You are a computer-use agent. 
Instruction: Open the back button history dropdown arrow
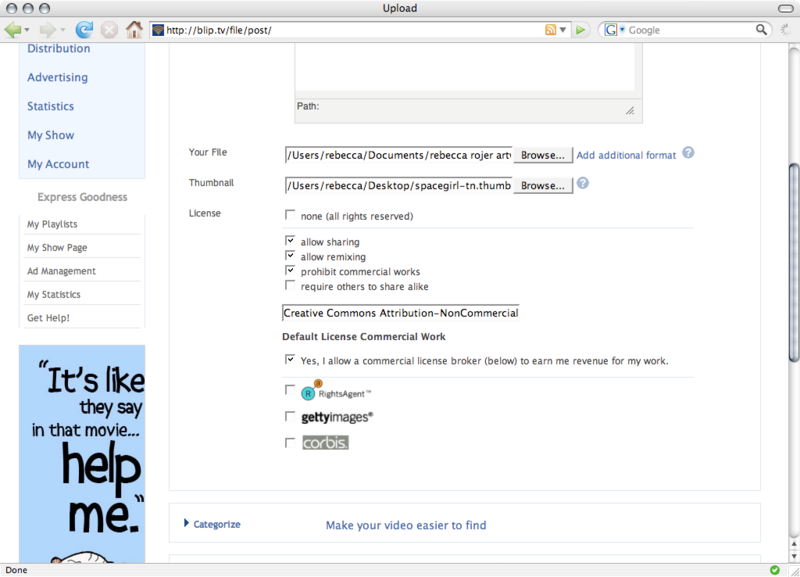27,30
